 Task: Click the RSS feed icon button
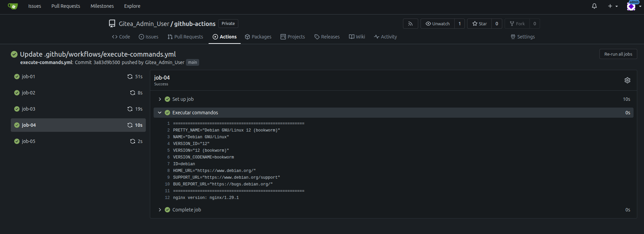point(410,24)
